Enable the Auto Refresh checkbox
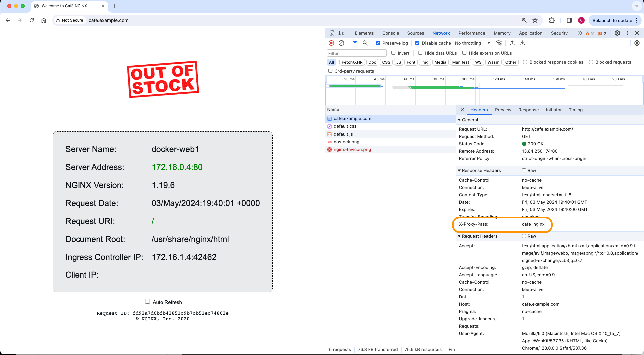 point(147,301)
